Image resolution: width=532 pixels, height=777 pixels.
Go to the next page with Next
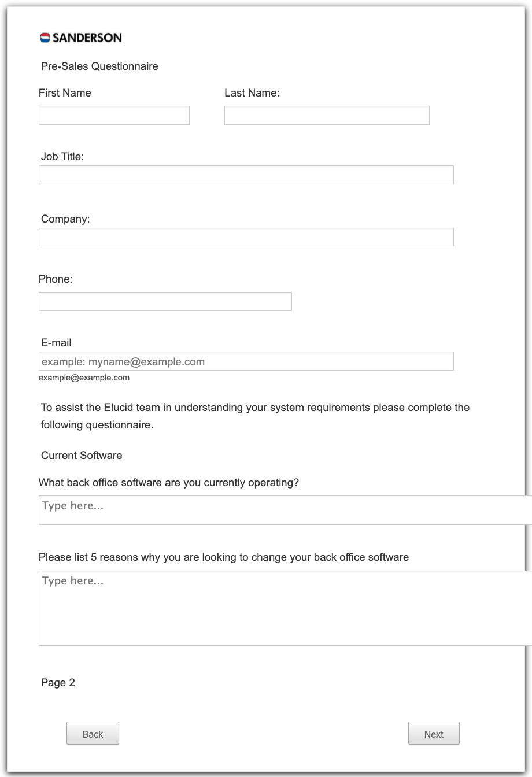(x=434, y=734)
